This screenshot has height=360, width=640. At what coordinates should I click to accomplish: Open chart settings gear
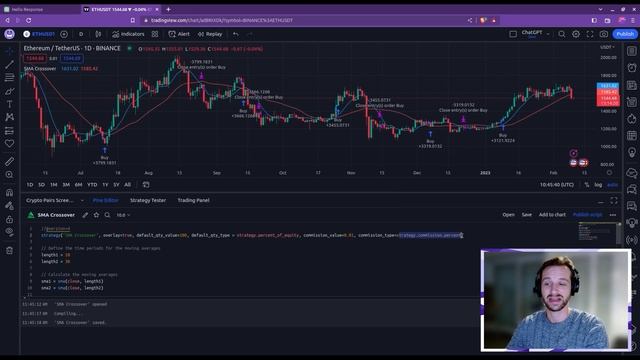coord(576,34)
